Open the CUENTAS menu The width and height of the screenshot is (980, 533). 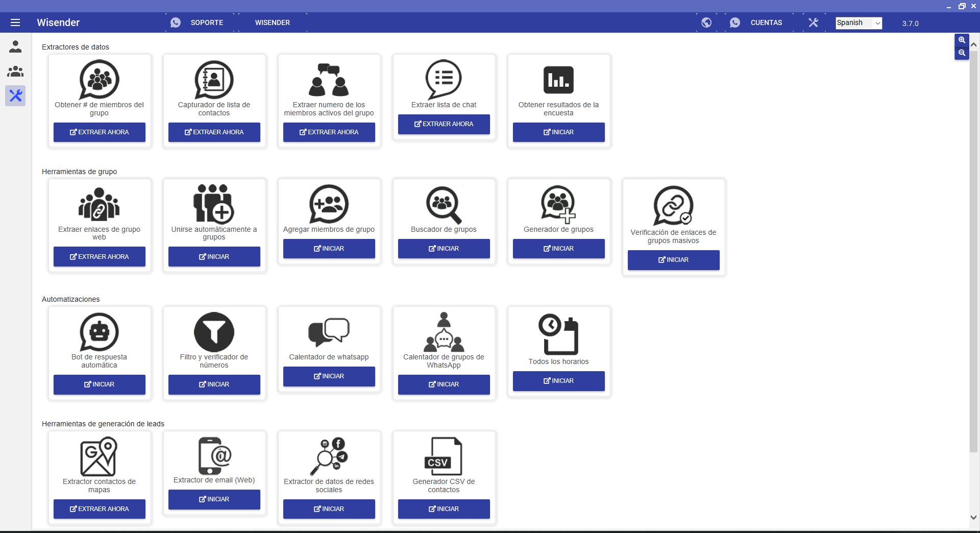tap(759, 22)
